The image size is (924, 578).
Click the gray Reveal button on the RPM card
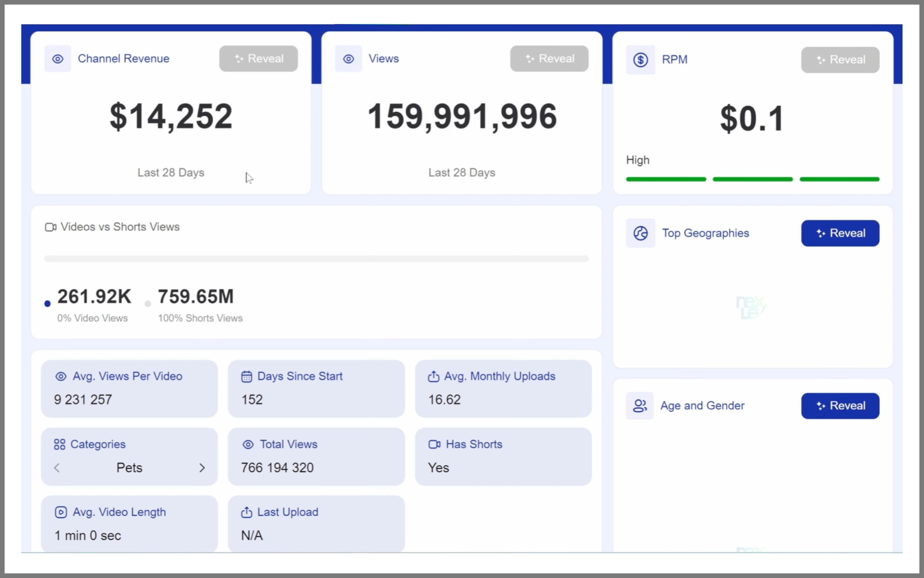(x=840, y=60)
